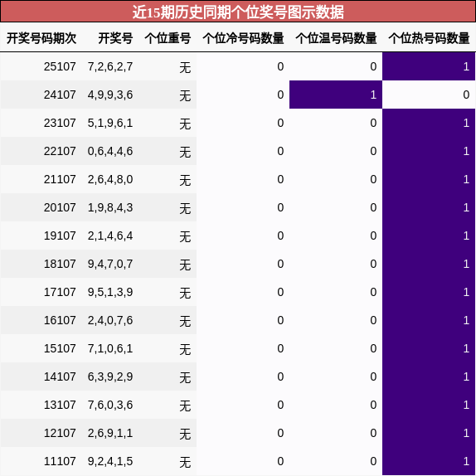Select winning numbers 2,6,9,1,1
The width and height of the screenshot is (476, 476).
pos(110,434)
